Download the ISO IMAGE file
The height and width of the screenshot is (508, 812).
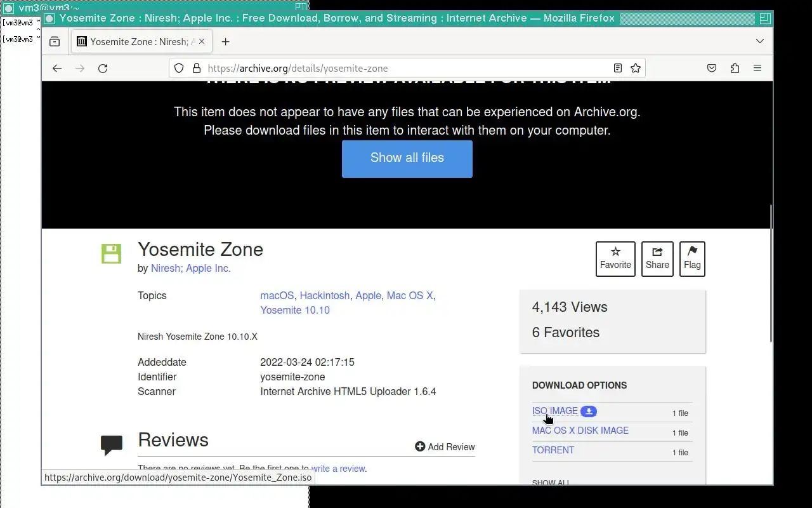click(555, 411)
